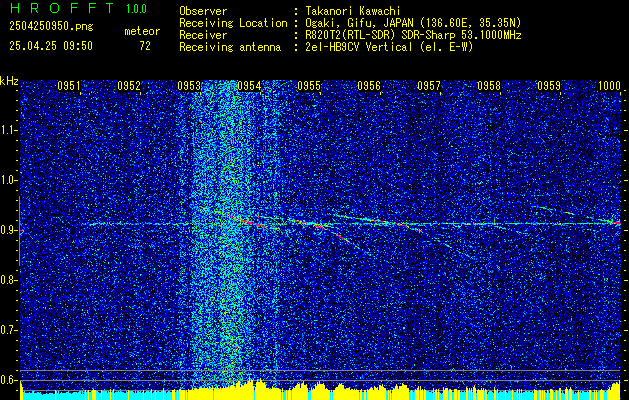This screenshot has height=400, width=629.
Task: Select the filename 2504250950.png
Action: tap(51, 27)
